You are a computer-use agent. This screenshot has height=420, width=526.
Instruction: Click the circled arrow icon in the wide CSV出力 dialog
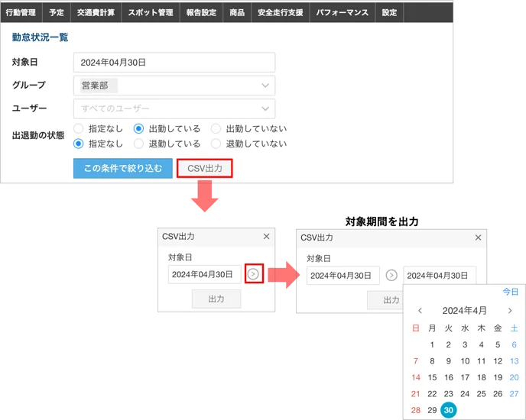pos(391,276)
